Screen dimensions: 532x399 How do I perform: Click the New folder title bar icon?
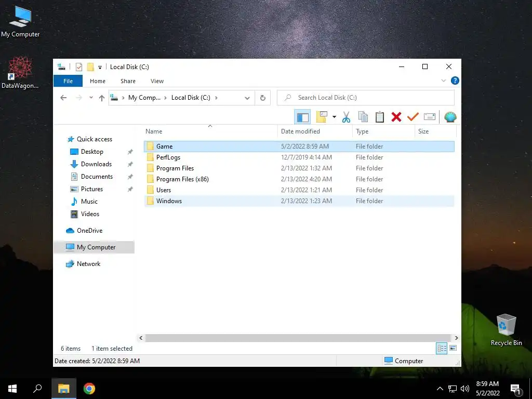point(90,67)
